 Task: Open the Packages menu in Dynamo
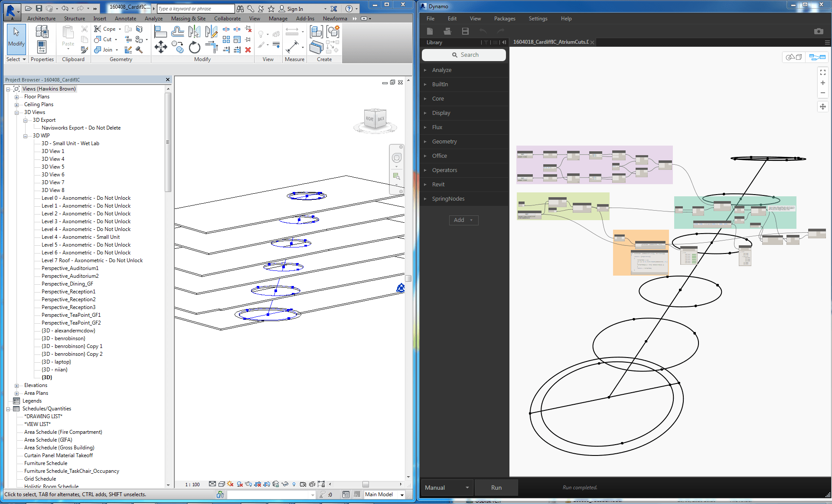point(504,19)
